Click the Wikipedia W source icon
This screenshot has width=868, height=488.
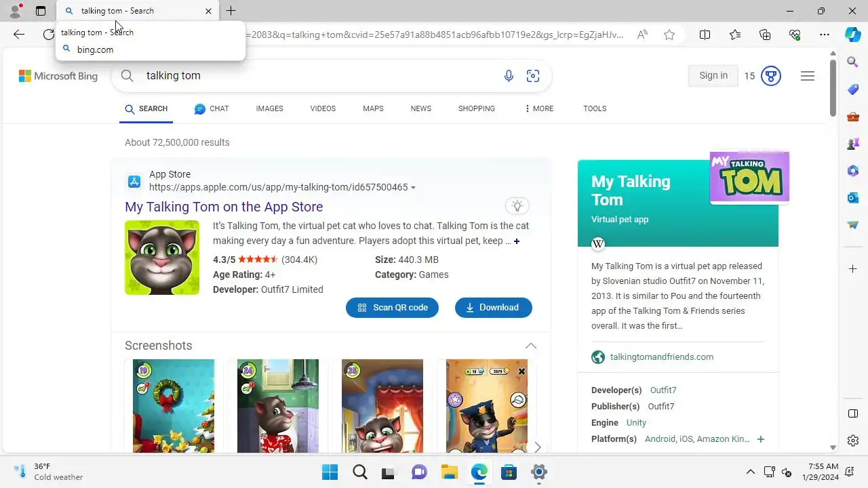(598, 244)
